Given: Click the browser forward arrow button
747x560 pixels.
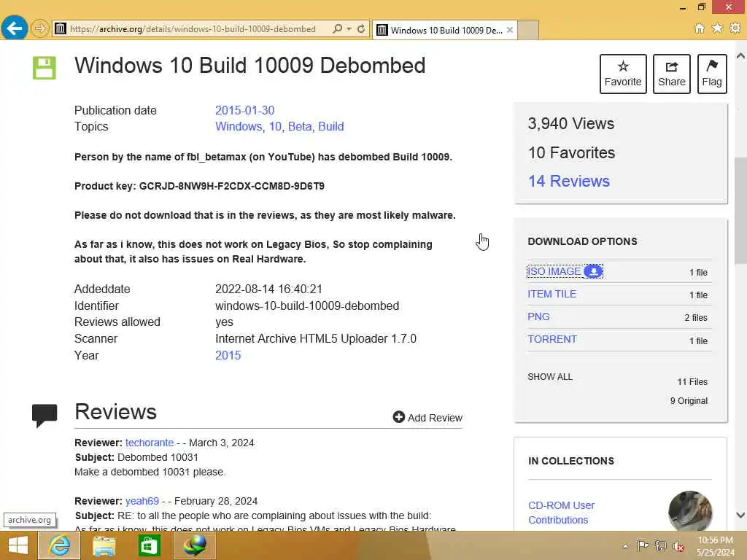Looking at the screenshot, I should (39, 28).
